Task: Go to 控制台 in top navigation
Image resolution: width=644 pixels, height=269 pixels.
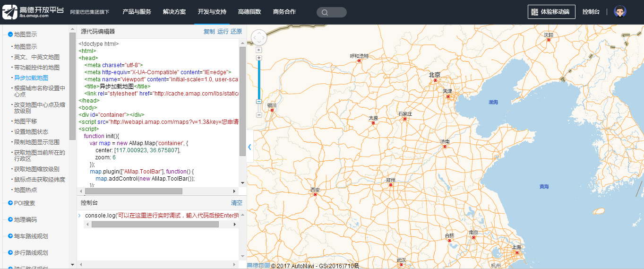Action: click(591, 12)
